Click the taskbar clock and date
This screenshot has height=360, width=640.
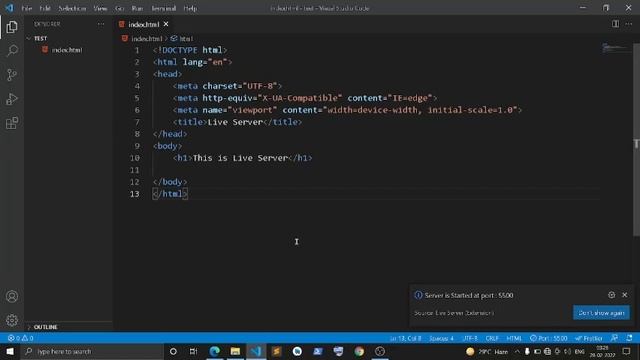click(x=602, y=351)
